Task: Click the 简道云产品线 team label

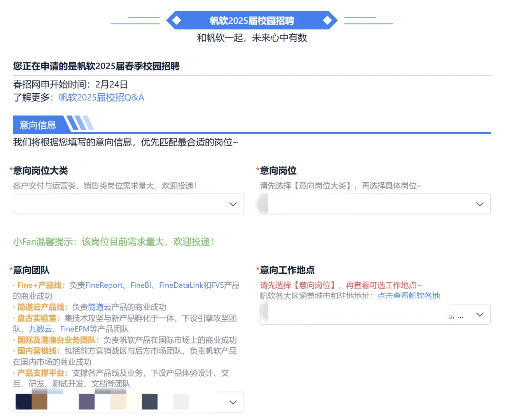Action: (x=41, y=307)
